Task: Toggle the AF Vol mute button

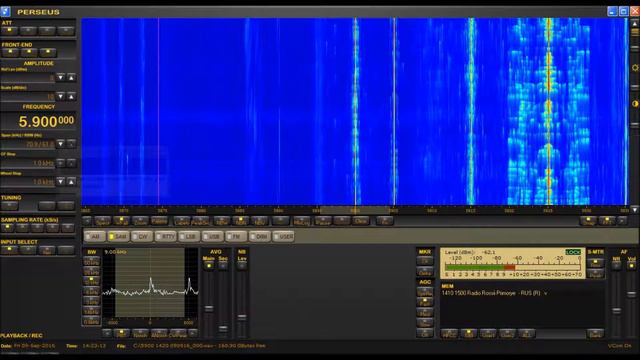Action: (631, 266)
